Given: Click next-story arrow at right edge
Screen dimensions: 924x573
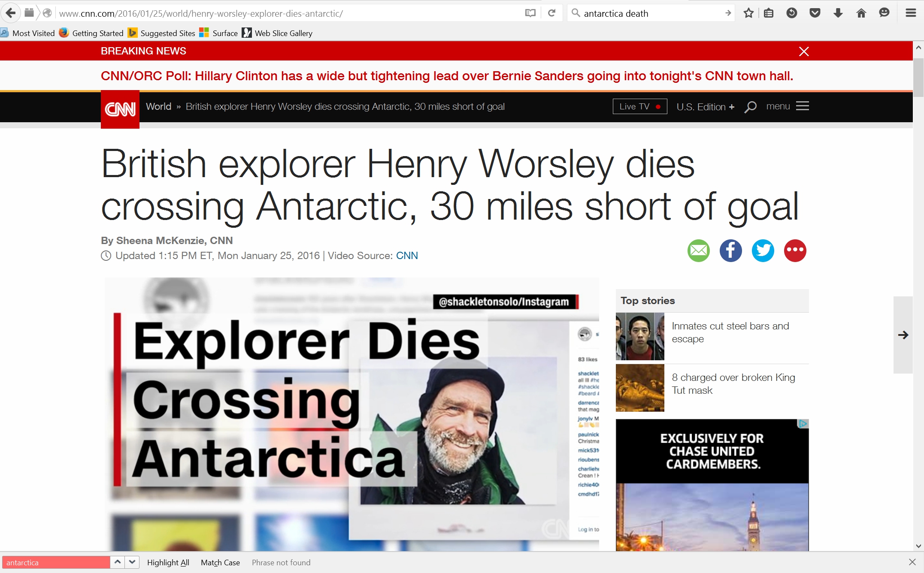Looking at the screenshot, I should coord(903,335).
